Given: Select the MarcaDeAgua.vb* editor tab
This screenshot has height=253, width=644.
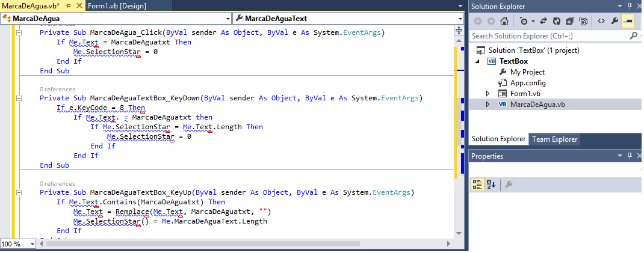Looking at the screenshot, I should click(x=31, y=6).
